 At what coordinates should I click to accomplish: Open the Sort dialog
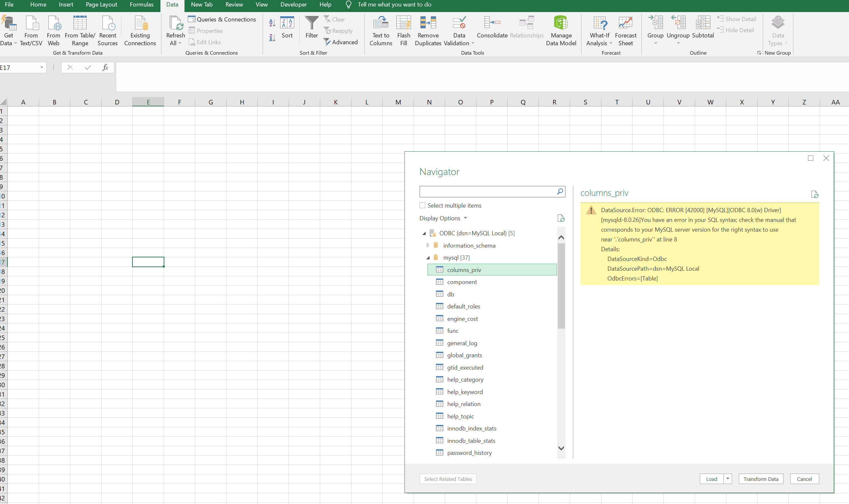(287, 27)
